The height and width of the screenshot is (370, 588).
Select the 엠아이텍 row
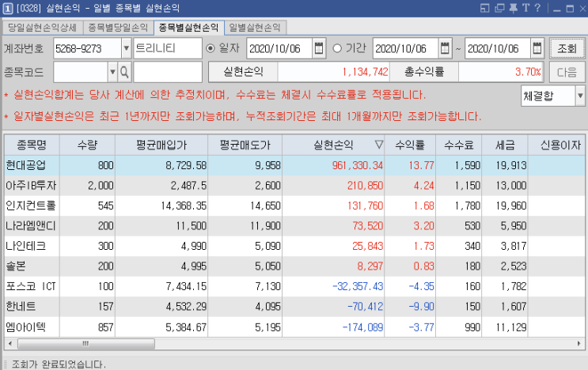click(294, 327)
